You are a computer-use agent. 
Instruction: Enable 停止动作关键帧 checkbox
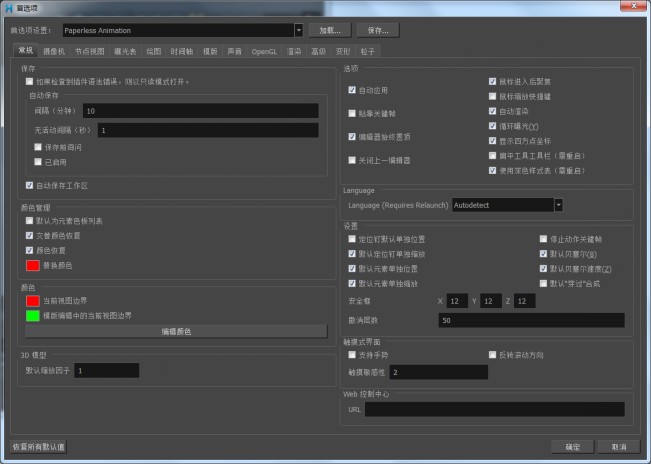coord(543,239)
